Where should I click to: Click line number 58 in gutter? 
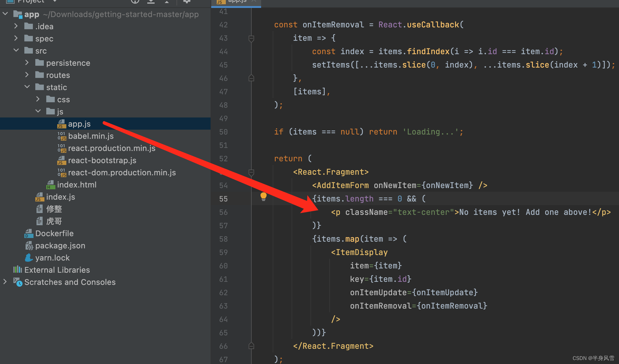point(223,239)
